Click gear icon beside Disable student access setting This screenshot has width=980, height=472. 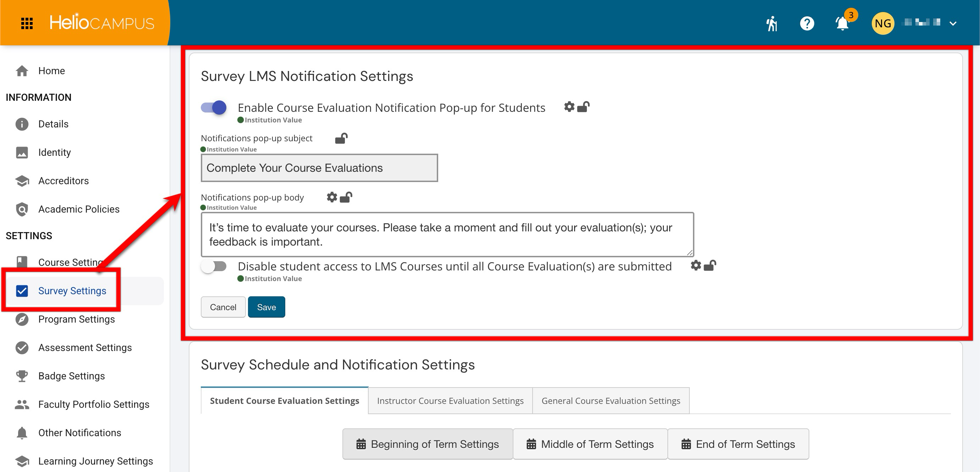pos(696,265)
